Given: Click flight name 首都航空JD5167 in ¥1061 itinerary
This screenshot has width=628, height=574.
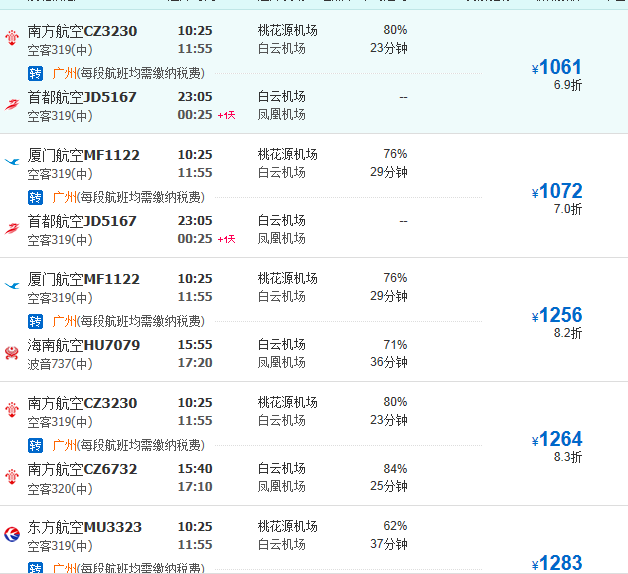Looking at the screenshot, I should (82, 97).
